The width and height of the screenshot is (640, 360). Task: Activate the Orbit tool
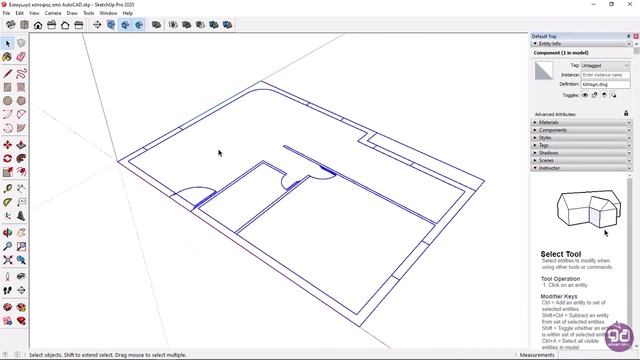(x=7, y=233)
